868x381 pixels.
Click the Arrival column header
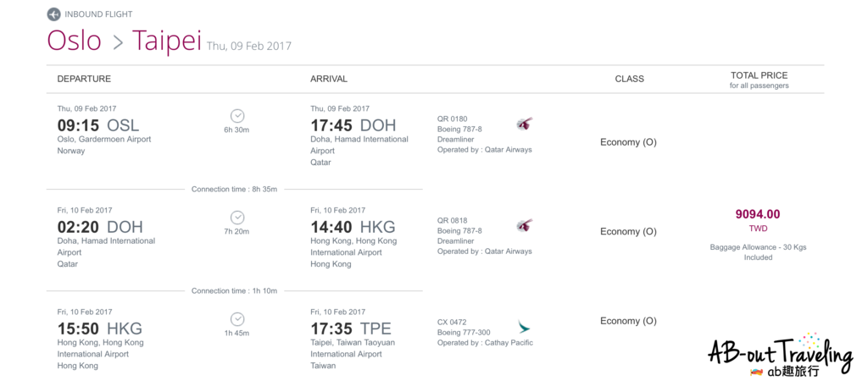coord(329,79)
